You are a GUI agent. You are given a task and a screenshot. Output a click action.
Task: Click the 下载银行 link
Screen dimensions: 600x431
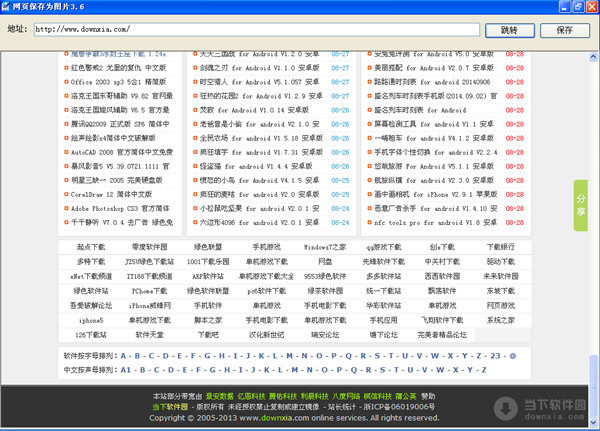tap(500, 246)
